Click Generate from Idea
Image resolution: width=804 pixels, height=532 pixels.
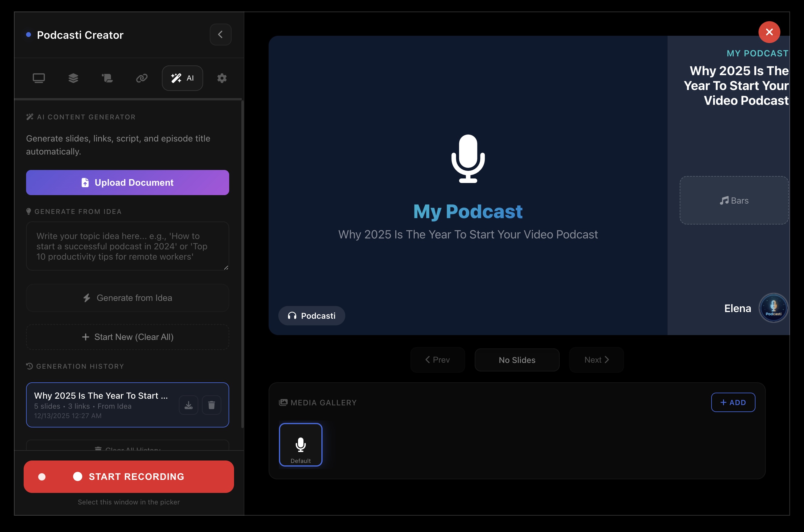[128, 298]
